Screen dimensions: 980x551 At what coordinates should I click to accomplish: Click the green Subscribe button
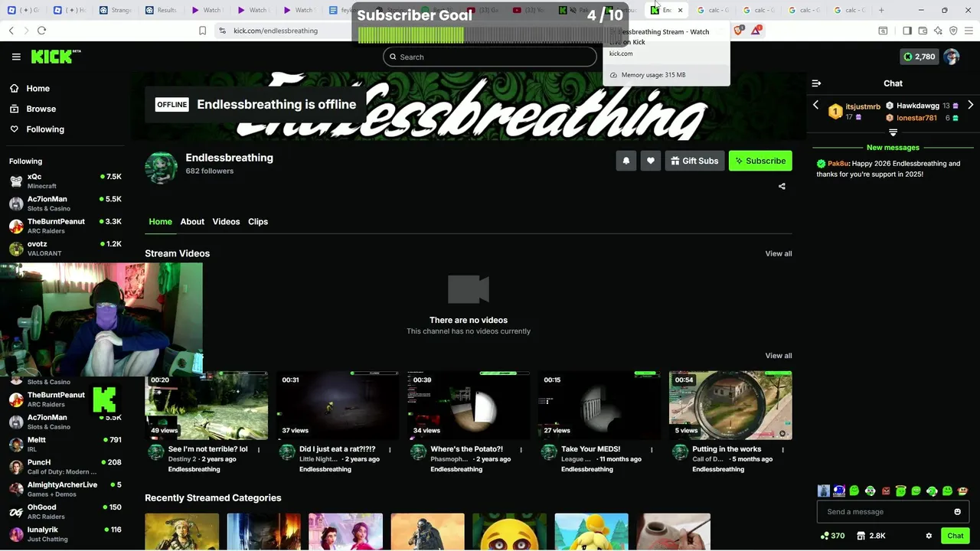pos(760,161)
